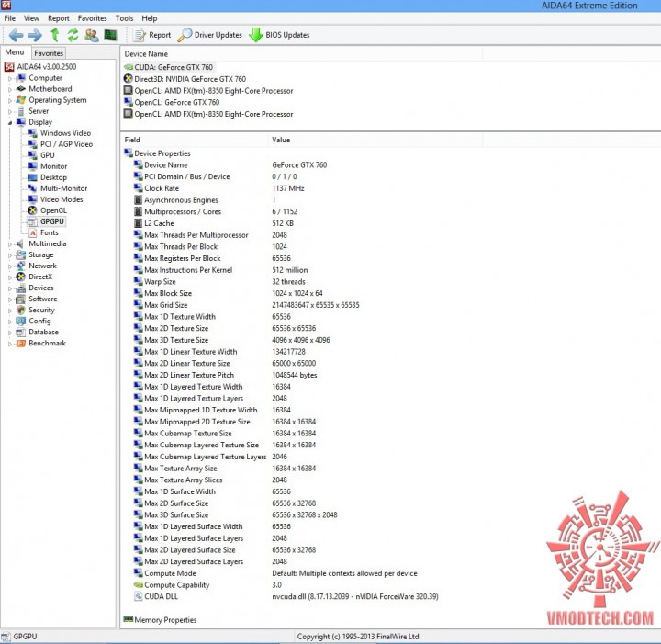The image size is (661, 644).
Task: Open the Report toolbar button
Action: tap(151, 35)
